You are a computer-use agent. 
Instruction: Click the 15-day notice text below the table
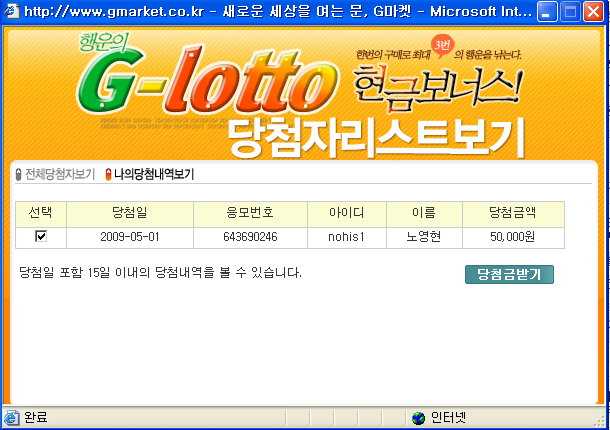click(160, 272)
